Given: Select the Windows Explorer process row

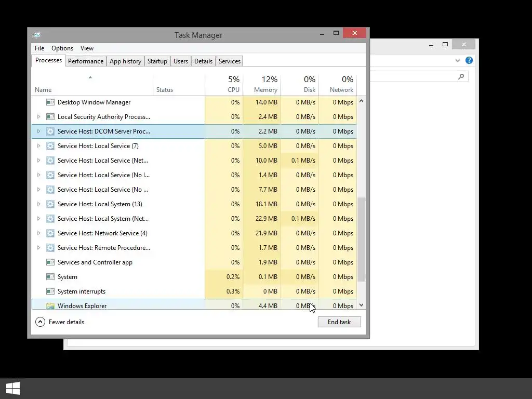Looking at the screenshot, I should [194, 304].
